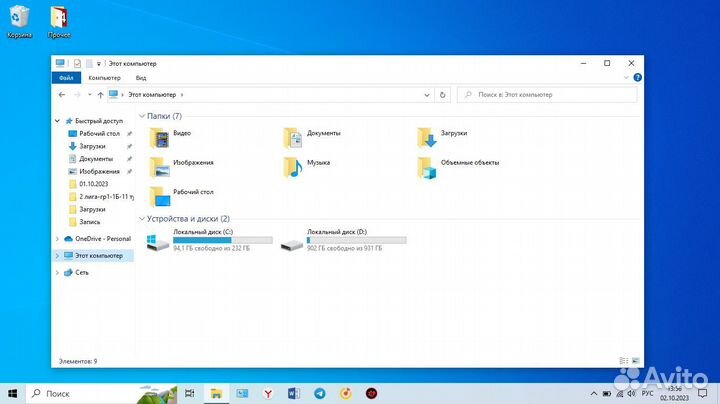This screenshot has height=404, width=720.
Task: Open the Файл menu
Action: pos(66,77)
